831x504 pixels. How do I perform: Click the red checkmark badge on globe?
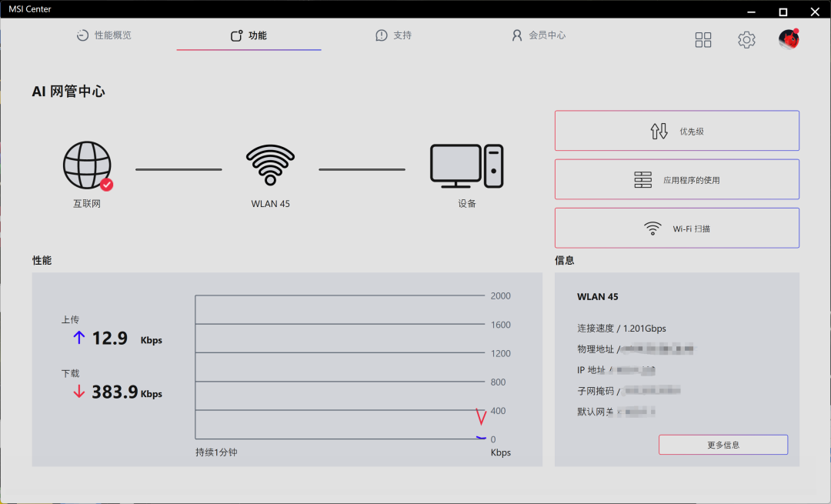point(106,185)
